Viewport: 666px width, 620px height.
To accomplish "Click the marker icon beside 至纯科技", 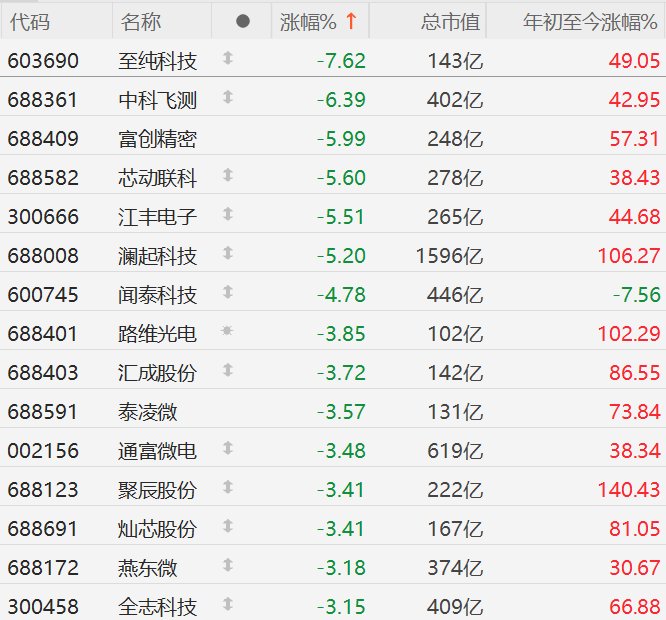I will click(228, 60).
